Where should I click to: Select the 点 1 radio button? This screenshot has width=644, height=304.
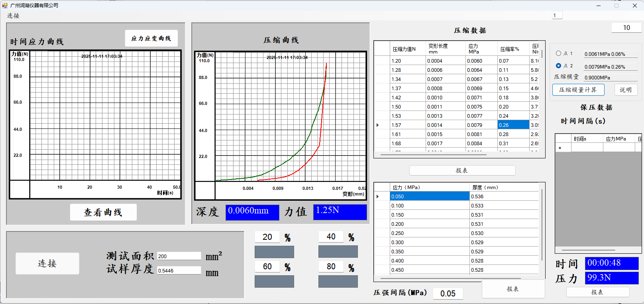(x=558, y=53)
